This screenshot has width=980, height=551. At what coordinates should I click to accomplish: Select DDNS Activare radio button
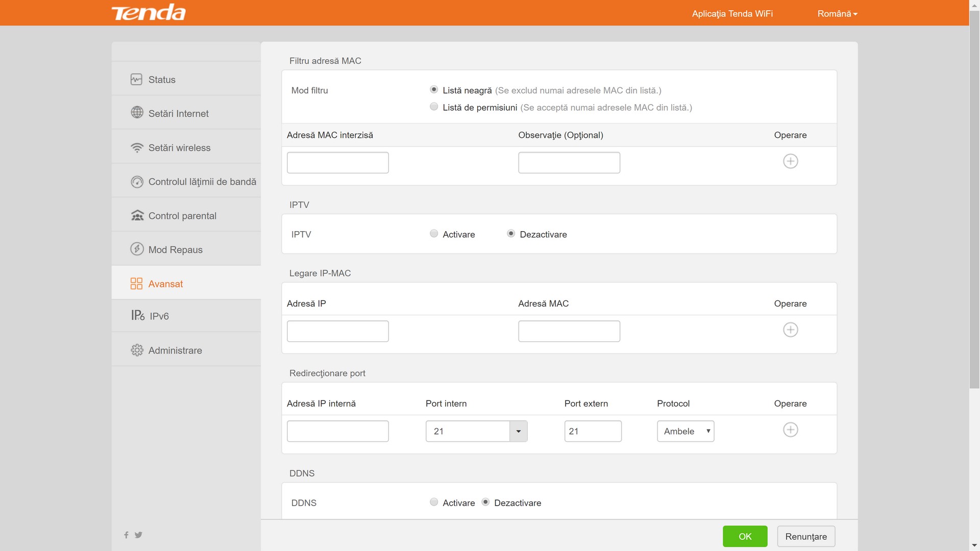point(434,502)
